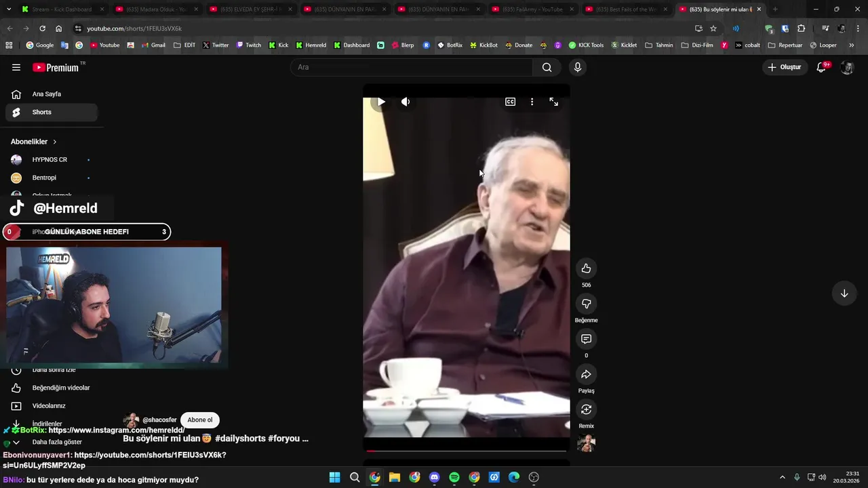Open the Short's three-dot options menu
Image resolution: width=868 pixels, height=488 pixels.
coord(532,102)
